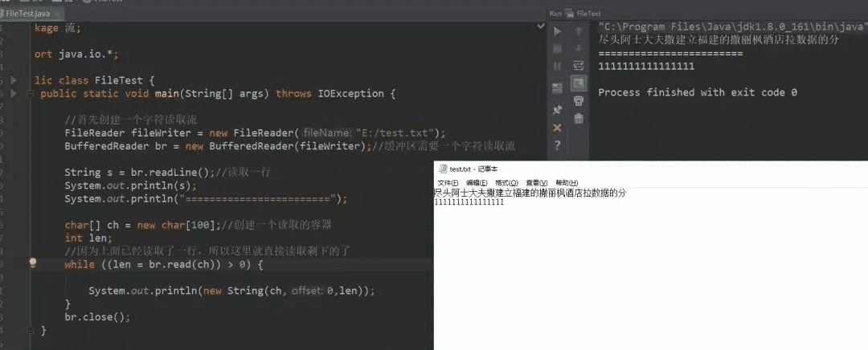Close the Run panel with the X icon
The width and height of the screenshot is (868, 350).
(x=557, y=128)
